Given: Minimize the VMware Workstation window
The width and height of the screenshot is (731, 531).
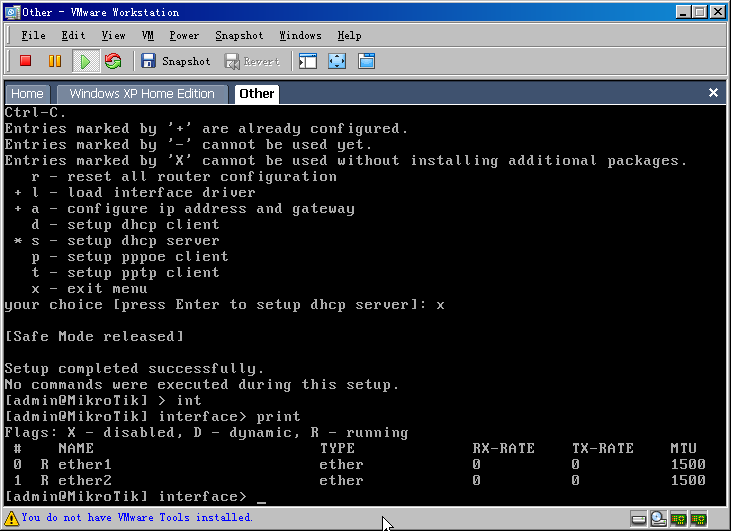Looking at the screenshot, I should coord(683,12).
